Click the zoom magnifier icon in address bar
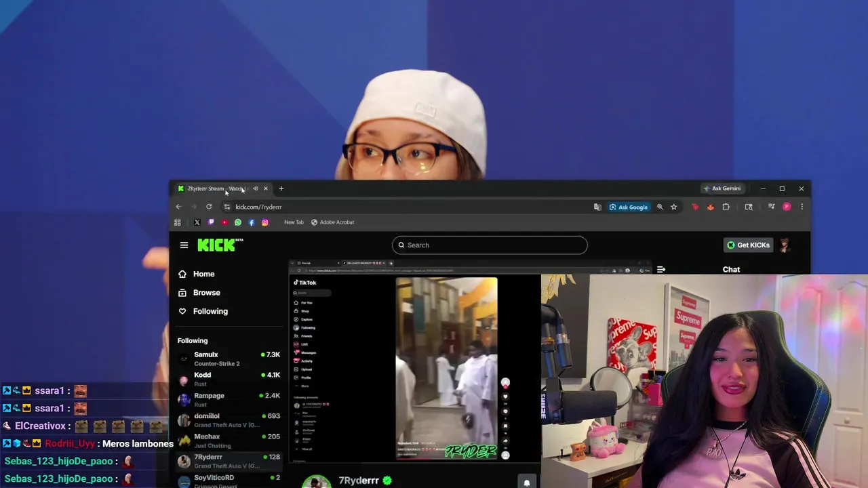Image resolution: width=868 pixels, height=488 pixels. pos(660,207)
